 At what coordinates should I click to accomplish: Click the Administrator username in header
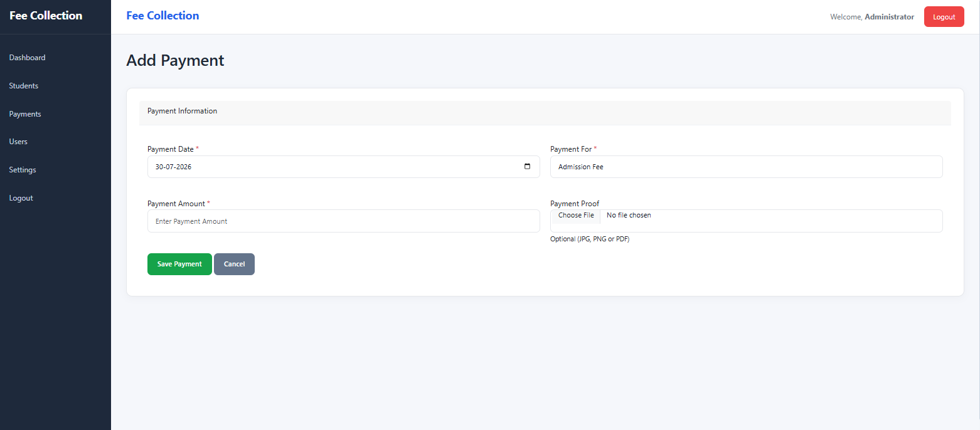(x=889, y=17)
